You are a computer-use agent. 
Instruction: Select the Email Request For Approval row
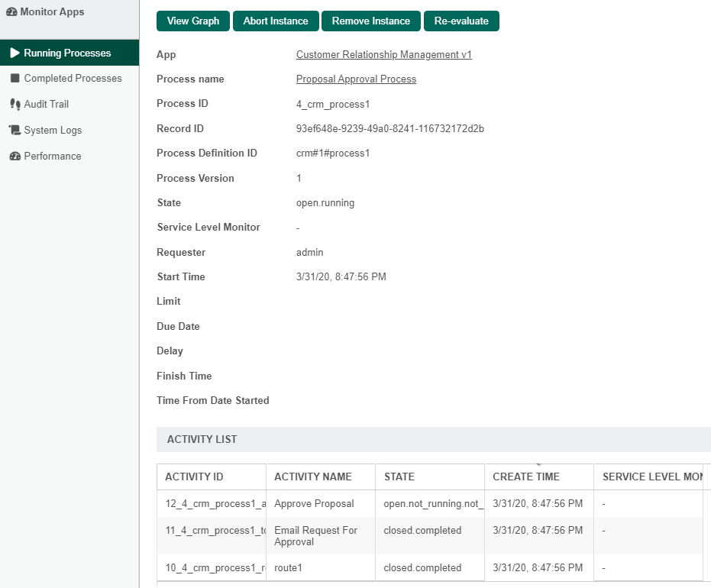tap(315, 536)
